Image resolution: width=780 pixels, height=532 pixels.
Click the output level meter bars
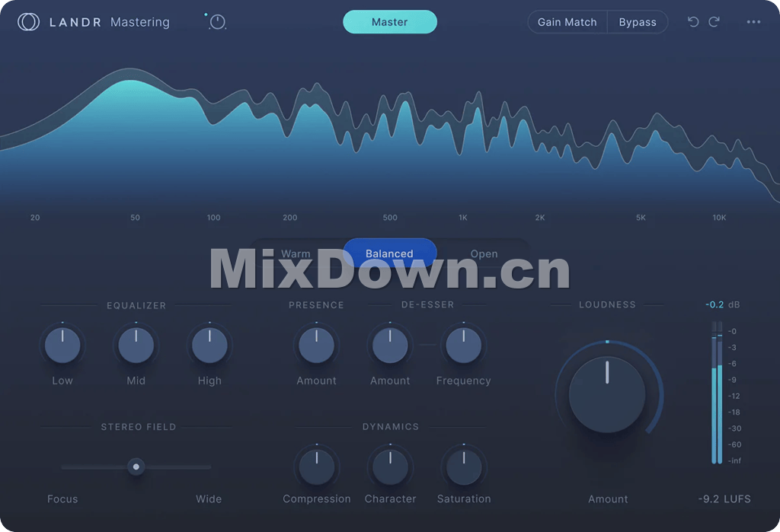click(717, 393)
